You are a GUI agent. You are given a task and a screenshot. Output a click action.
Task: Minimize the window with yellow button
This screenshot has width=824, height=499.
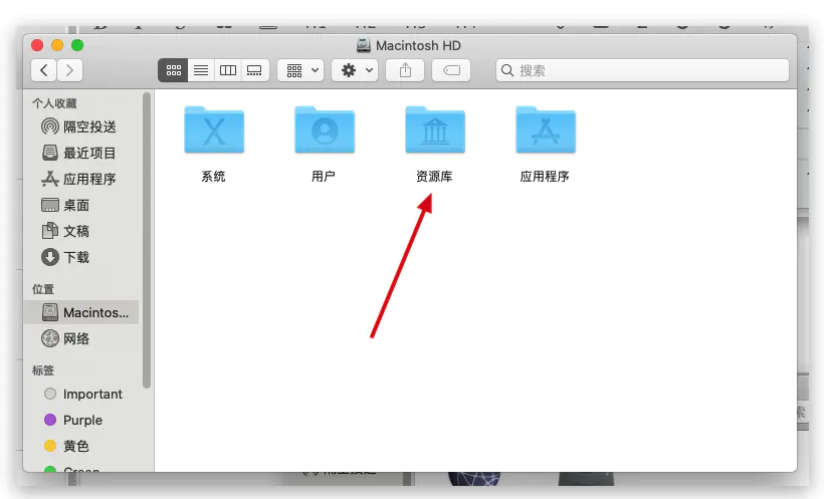point(57,45)
